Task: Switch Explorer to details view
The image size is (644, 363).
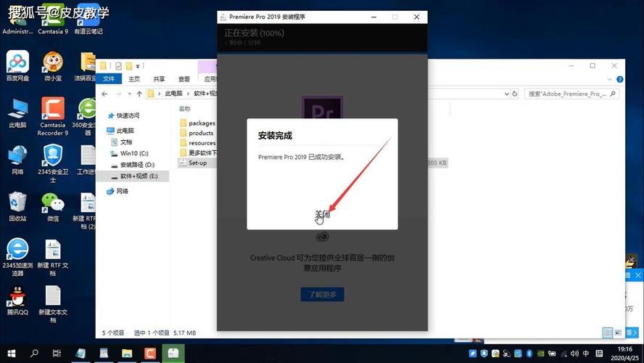Action: [x=608, y=333]
